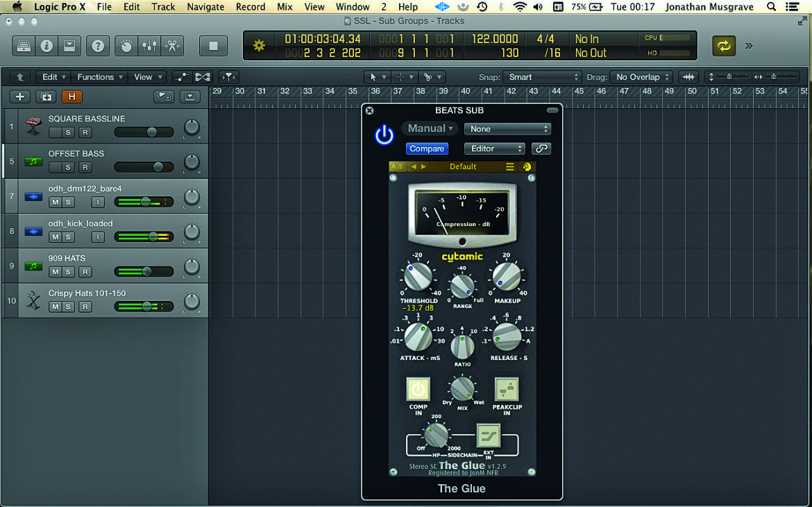Viewport: 812px width, 507px height.
Task: Click the duplicate track button
Action: click(x=46, y=96)
